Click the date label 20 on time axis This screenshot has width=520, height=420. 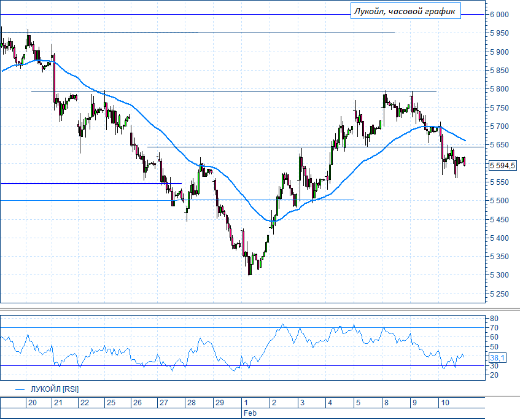pos(33,403)
